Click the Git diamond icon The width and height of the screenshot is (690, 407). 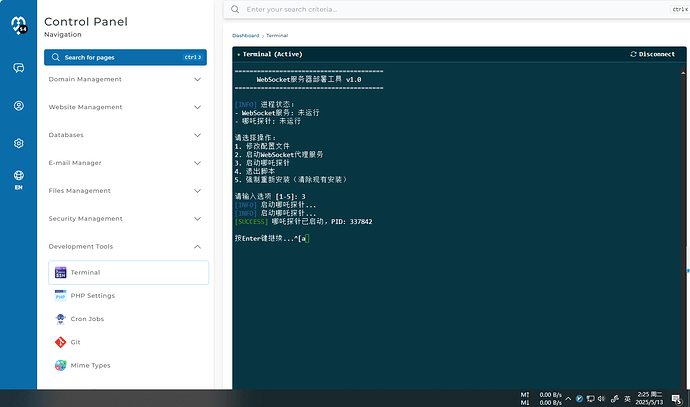[x=60, y=342]
